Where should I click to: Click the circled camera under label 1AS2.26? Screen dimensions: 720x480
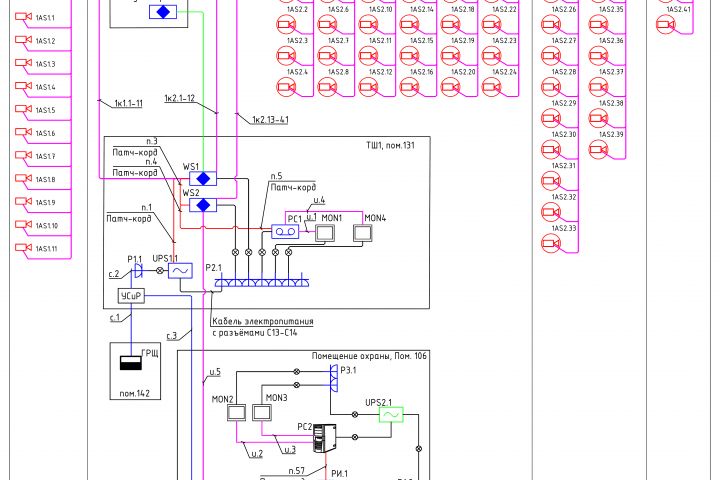(551, 24)
